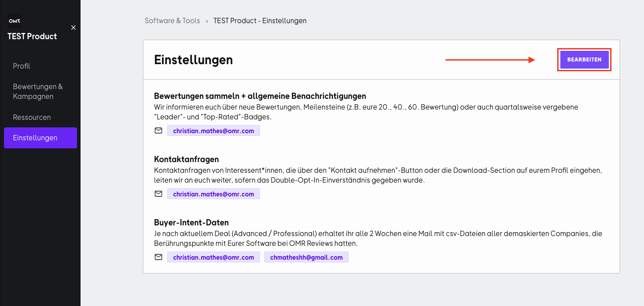Click the BEARBEITEN button
Image resolution: width=644 pixels, height=306 pixels.
coord(584,60)
